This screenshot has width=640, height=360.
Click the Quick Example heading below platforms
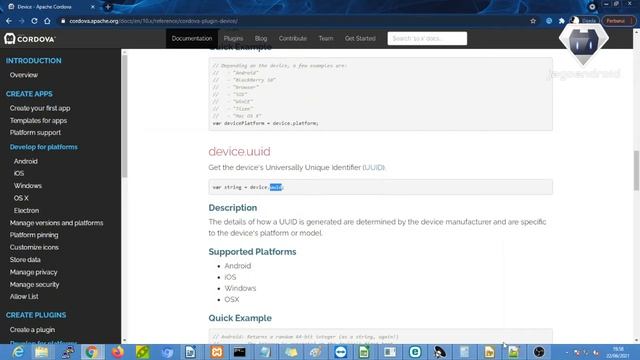[x=240, y=318]
